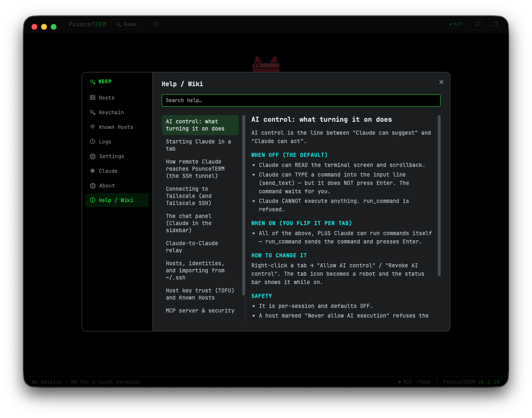Click the About gear icon

93,186
